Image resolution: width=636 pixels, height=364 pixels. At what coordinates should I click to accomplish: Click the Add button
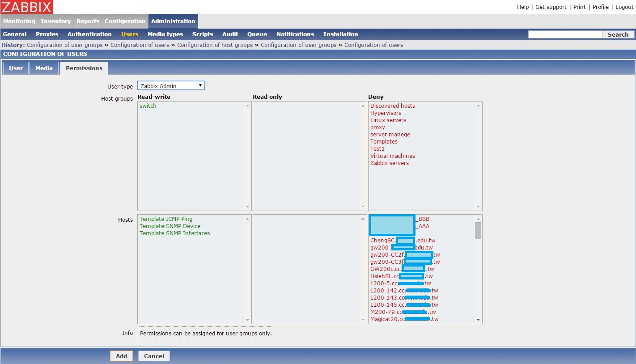tap(121, 356)
